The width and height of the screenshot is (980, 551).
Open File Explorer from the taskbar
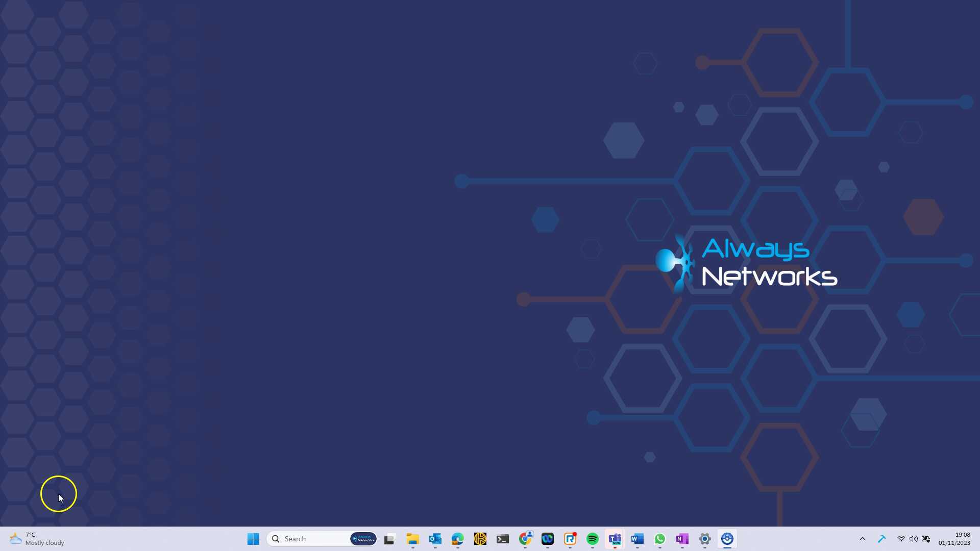[412, 539]
